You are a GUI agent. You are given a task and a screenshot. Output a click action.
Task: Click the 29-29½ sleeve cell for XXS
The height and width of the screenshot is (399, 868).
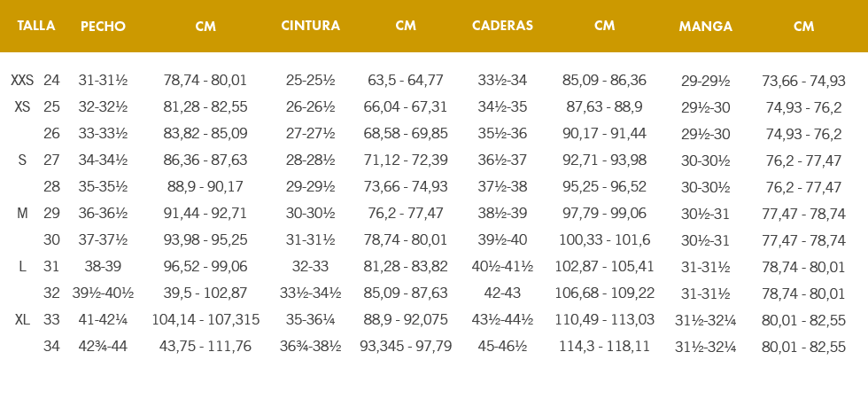pyautogui.click(x=705, y=81)
